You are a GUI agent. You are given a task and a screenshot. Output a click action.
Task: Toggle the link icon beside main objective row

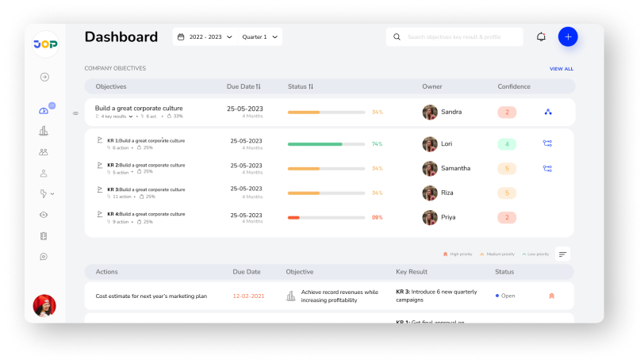(76, 113)
